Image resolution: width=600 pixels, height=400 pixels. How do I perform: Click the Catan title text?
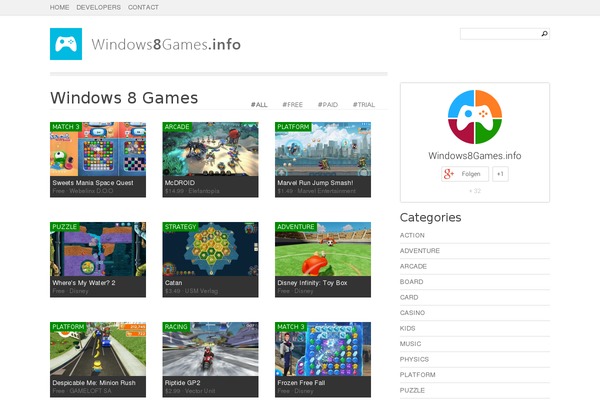(x=173, y=283)
